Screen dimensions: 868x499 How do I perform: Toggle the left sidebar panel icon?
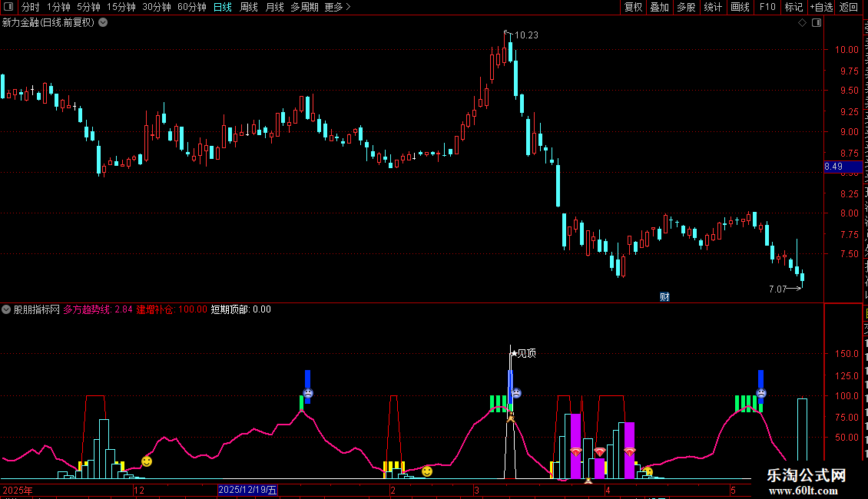pos(9,7)
